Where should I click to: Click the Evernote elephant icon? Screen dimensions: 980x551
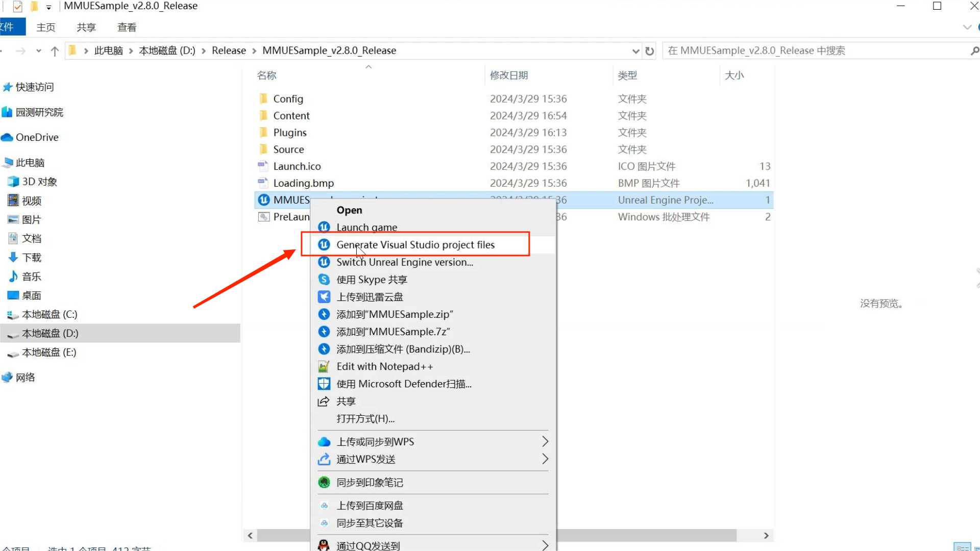[x=324, y=482]
